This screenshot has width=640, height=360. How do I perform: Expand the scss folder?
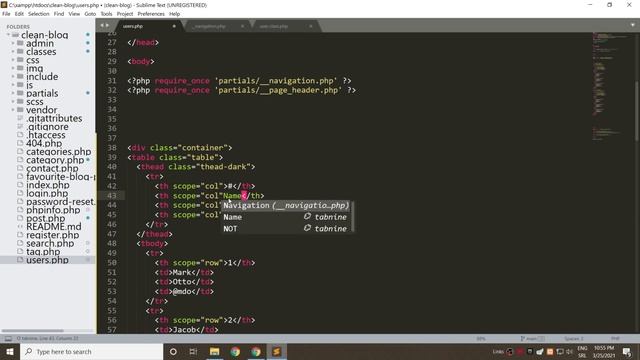(13, 102)
